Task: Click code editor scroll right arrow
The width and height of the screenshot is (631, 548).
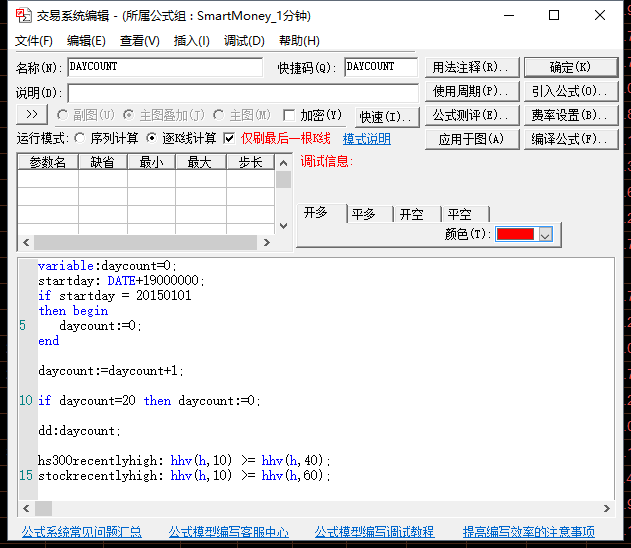Action: pos(606,509)
